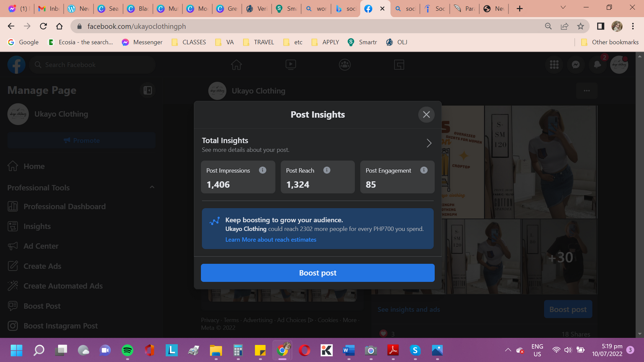Open the Windows Start menu
644x362 pixels.
point(16,350)
